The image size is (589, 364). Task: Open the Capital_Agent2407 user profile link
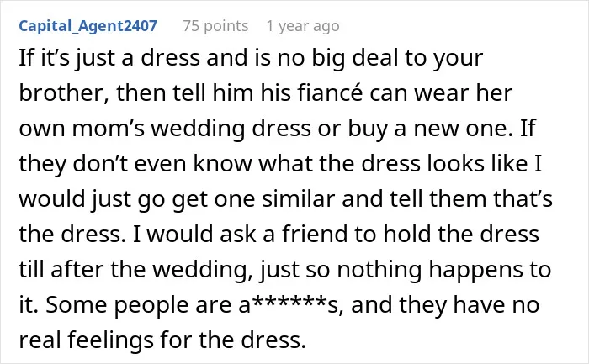(88, 26)
